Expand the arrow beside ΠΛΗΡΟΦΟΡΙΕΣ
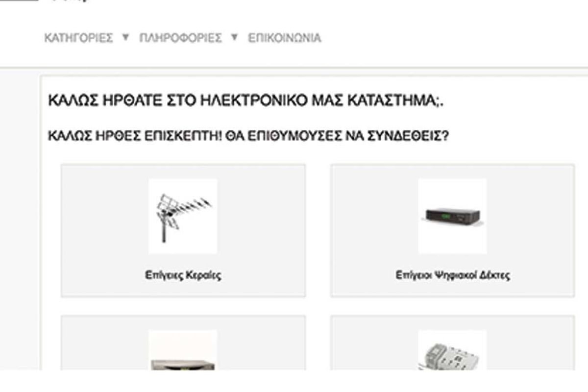 (x=234, y=37)
